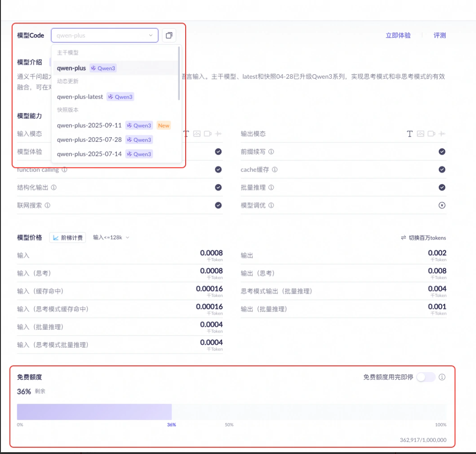Click the 快照版本 group header
Viewport: 476px width, 454px height.
[x=67, y=110]
